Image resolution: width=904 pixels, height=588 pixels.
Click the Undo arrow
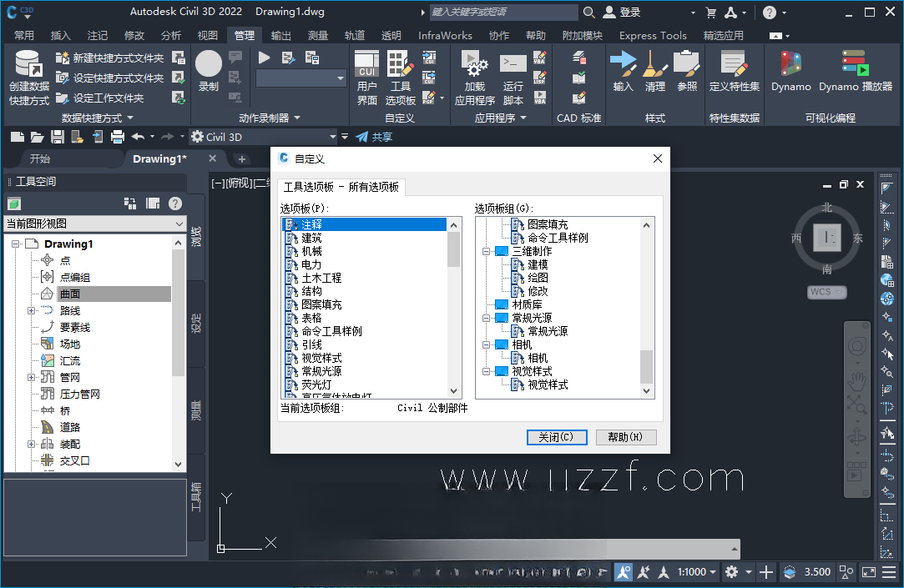138,137
